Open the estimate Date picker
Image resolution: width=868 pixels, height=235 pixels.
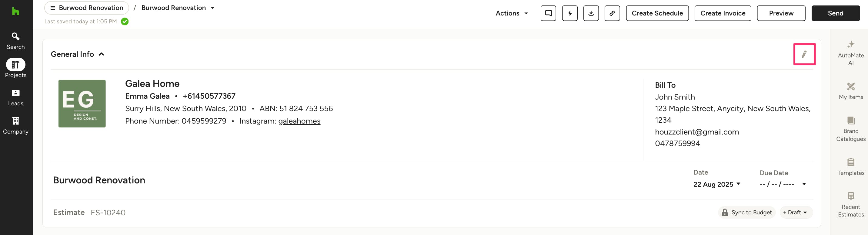pos(716,184)
